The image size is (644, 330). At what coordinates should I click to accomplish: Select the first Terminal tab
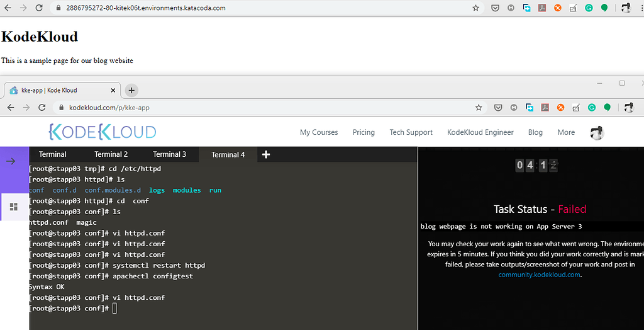53,154
